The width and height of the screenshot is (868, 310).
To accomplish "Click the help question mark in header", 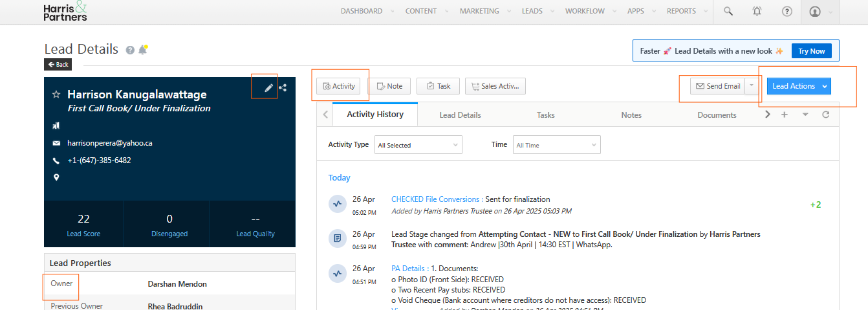I will [x=787, y=11].
